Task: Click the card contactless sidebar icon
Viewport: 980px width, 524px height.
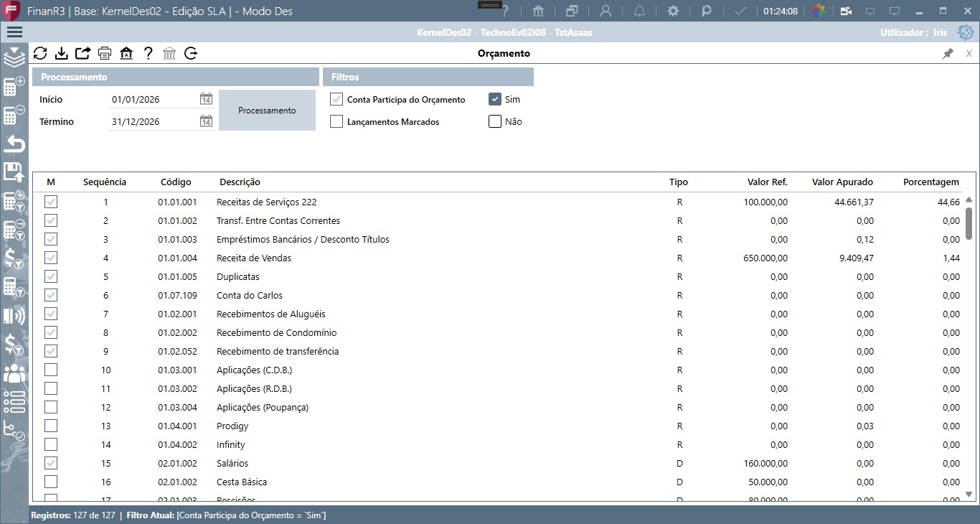Action: click(x=14, y=316)
